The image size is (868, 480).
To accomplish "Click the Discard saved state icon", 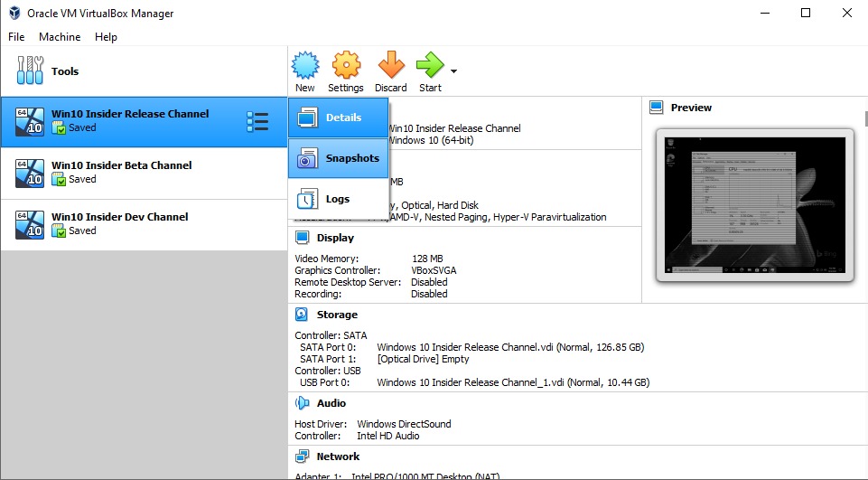I will 390,66.
